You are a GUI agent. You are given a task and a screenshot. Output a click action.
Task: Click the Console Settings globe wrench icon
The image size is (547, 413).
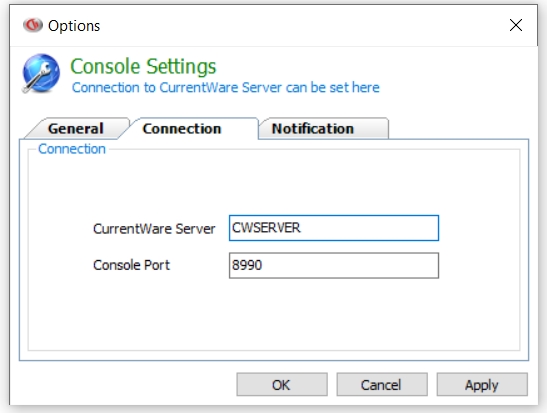[41, 73]
